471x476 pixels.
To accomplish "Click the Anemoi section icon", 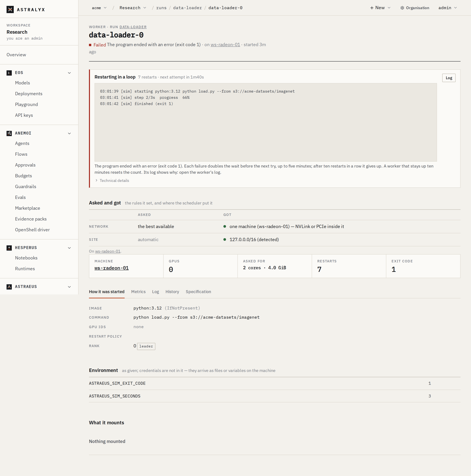I will click(9, 133).
